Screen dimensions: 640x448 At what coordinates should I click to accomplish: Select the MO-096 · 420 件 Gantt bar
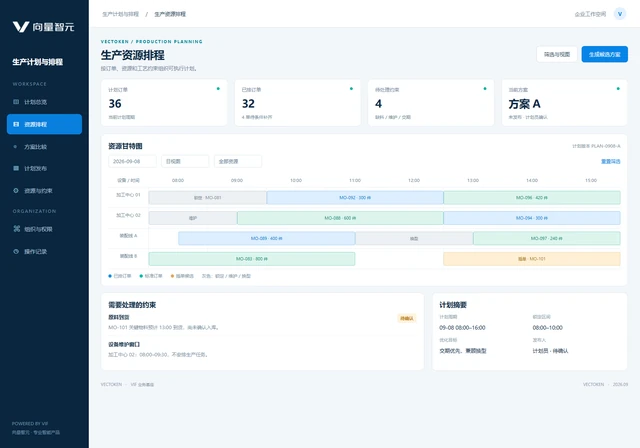pyautogui.click(x=532, y=197)
